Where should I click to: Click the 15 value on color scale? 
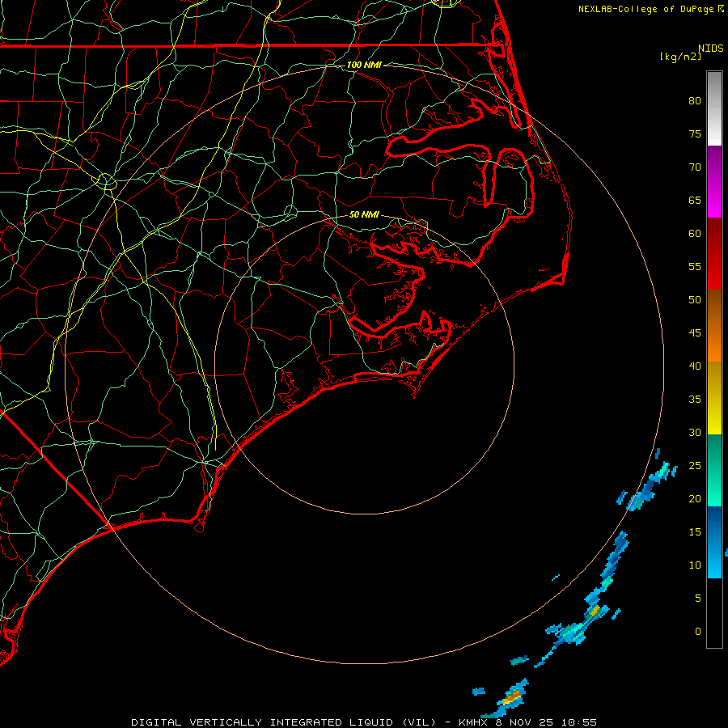695,532
